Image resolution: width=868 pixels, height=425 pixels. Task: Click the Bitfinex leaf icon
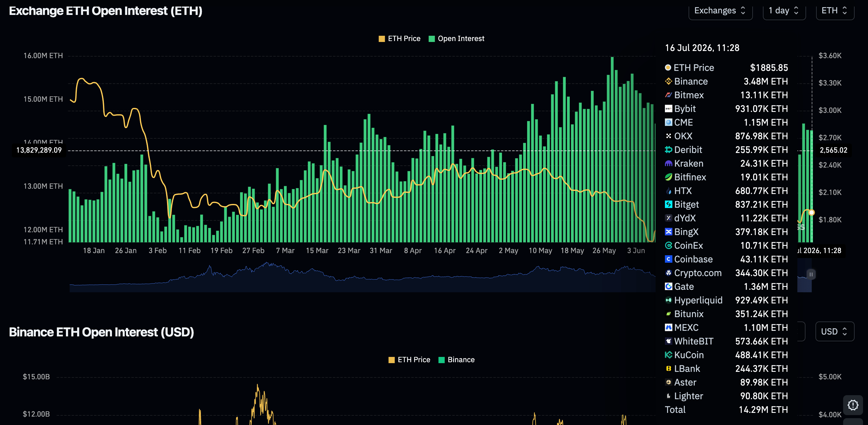coord(668,177)
